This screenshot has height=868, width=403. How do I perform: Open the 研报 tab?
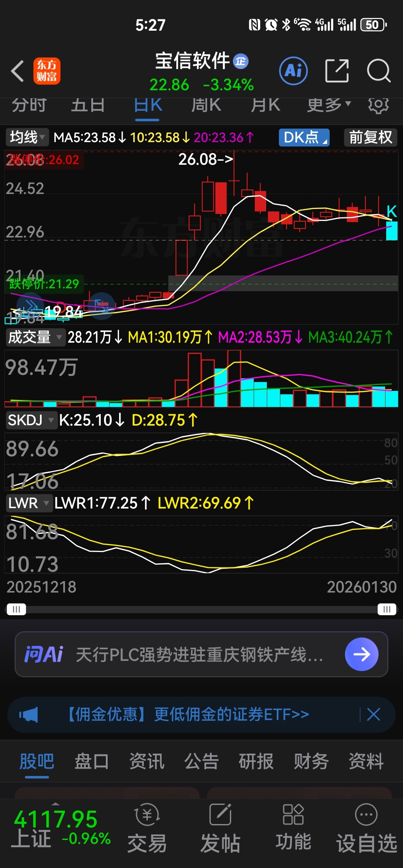tap(256, 761)
